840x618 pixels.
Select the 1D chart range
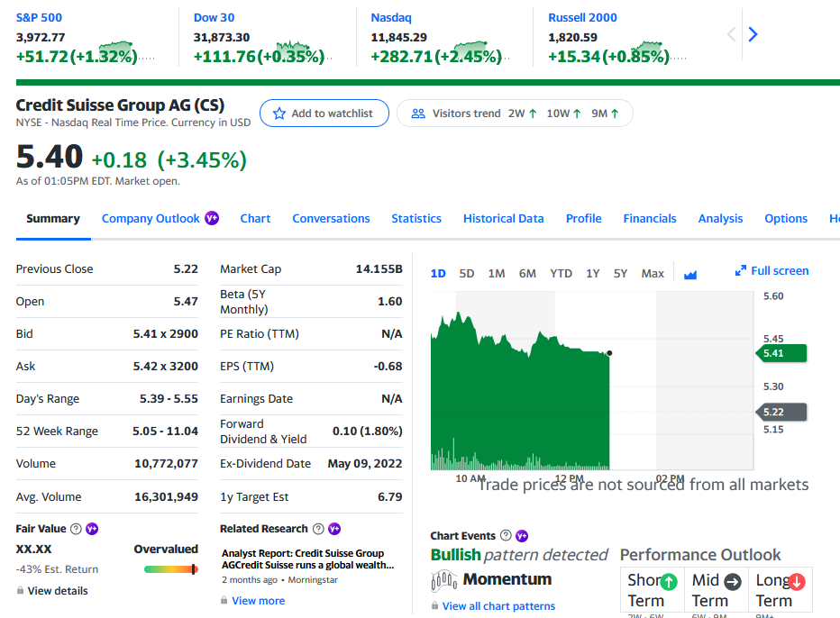(x=438, y=274)
